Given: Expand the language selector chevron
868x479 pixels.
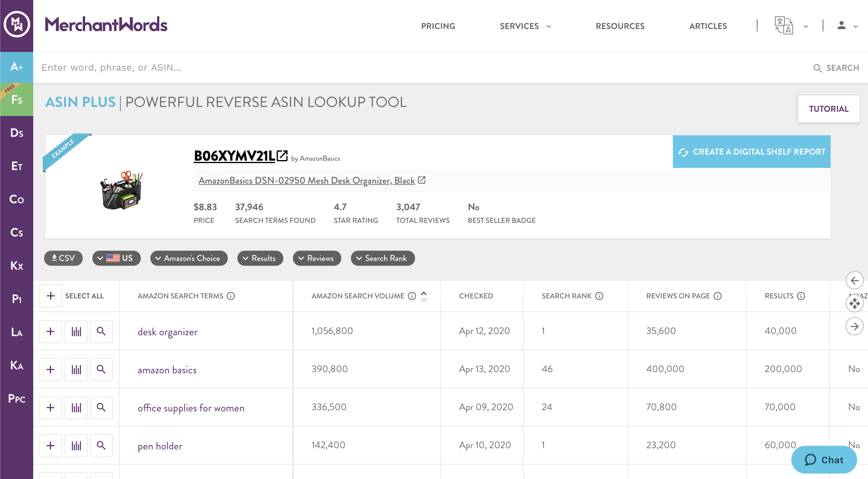Looking at the screenshot, I should 806,26.
